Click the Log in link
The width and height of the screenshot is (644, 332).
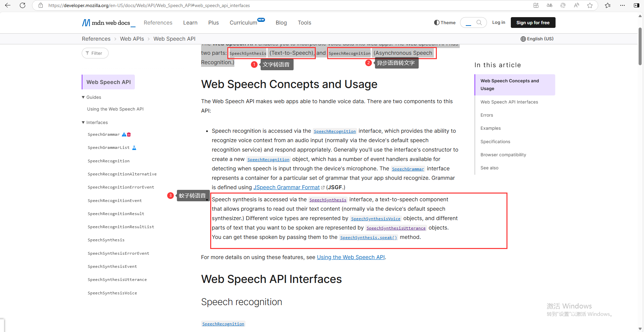coord(499,23)
